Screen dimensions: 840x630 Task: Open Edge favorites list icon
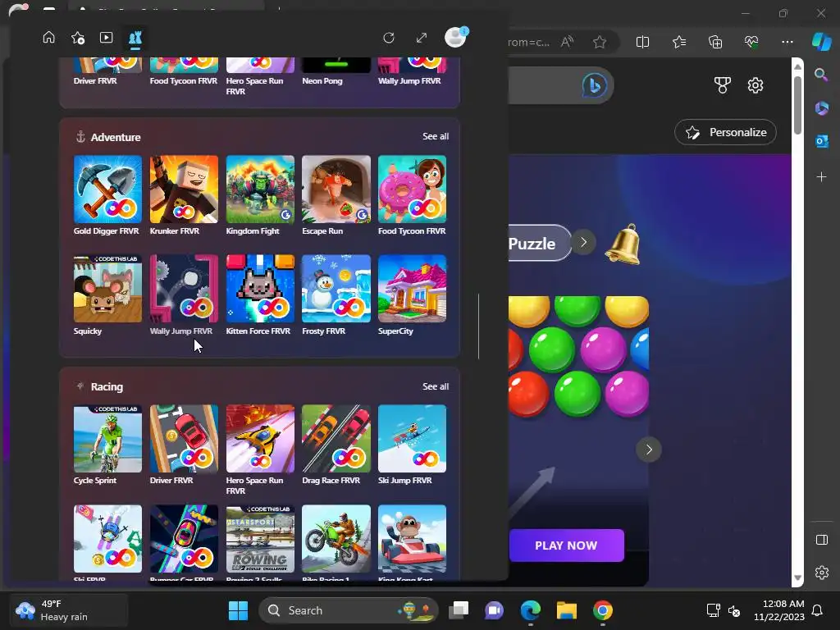[678, 42]
